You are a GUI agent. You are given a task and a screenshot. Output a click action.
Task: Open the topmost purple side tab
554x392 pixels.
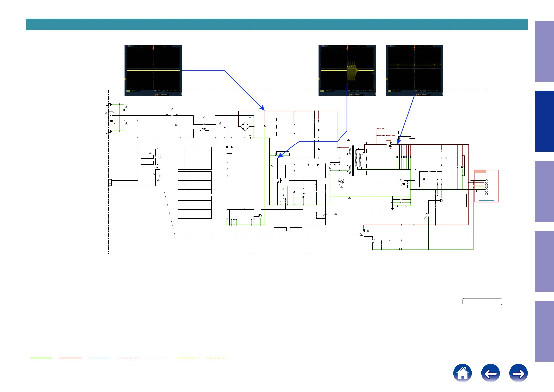pos(544,51)
